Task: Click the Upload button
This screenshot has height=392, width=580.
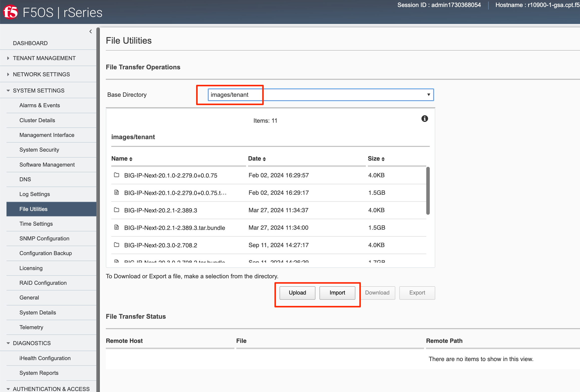Action: pyautogui.click(x=297, y=293)
